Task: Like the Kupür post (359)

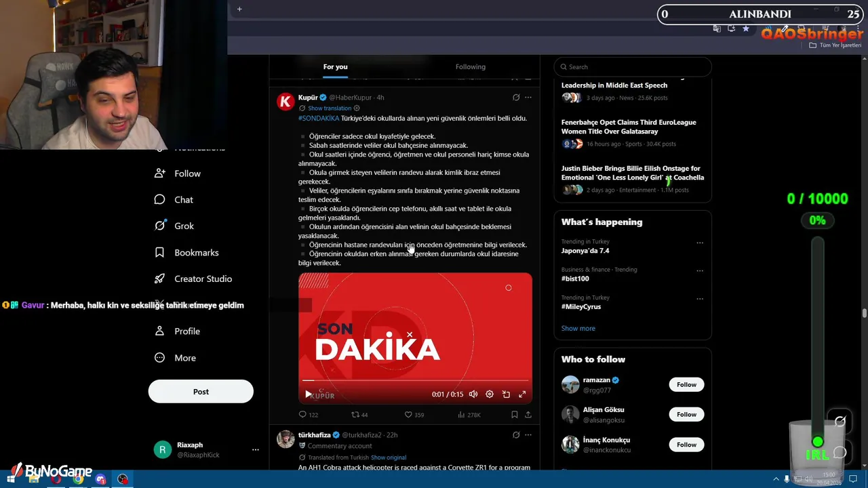Action: point(414,415)
